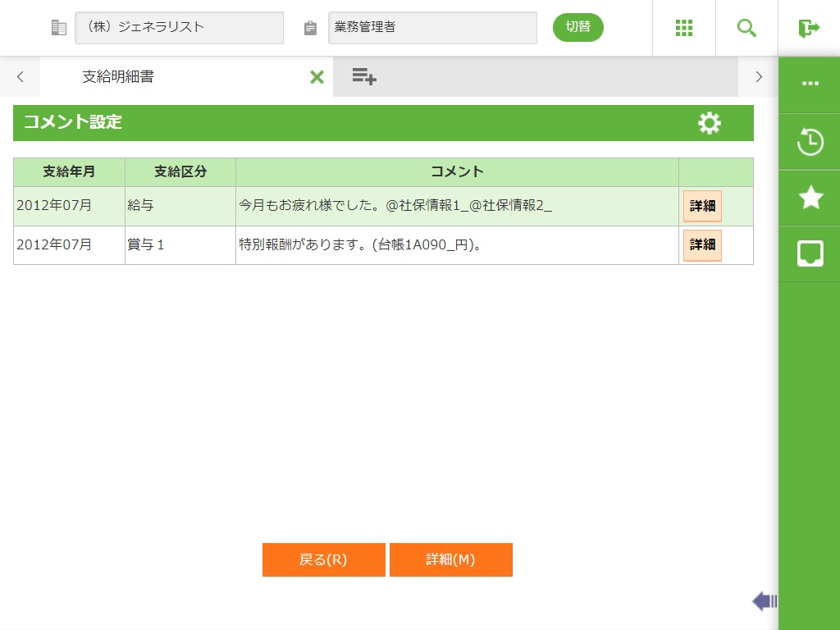Screen dimensions: 840x630
Task: Click the orange 詳細(M) button
Action: (x=450, y=560)
